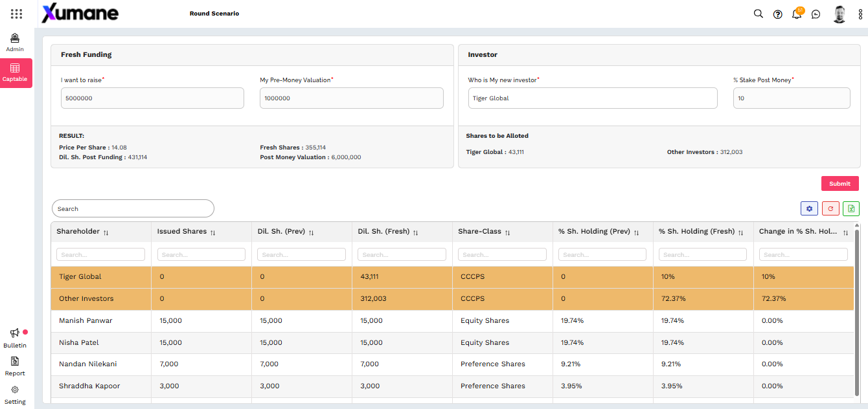Image resolution: width=868 pixels, height=409 pixels.
Task: Sort by Dil. Sh. (Fresh) arrows
Action: tap(415, 232)
